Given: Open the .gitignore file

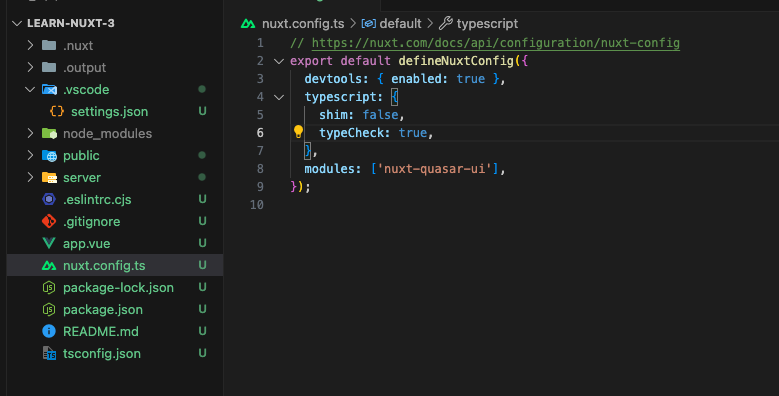Looking at the screenshot, I should pyautogui.click(x=91, y=221).
